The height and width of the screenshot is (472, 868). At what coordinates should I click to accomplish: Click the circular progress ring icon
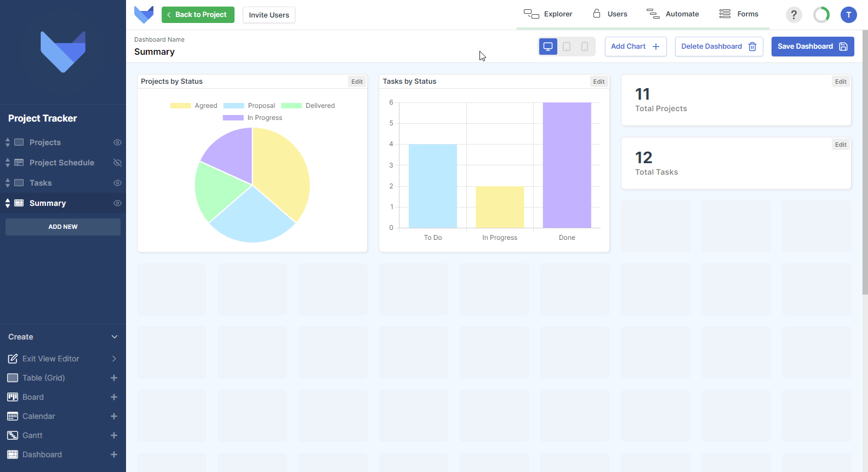[x=821, y=15]
